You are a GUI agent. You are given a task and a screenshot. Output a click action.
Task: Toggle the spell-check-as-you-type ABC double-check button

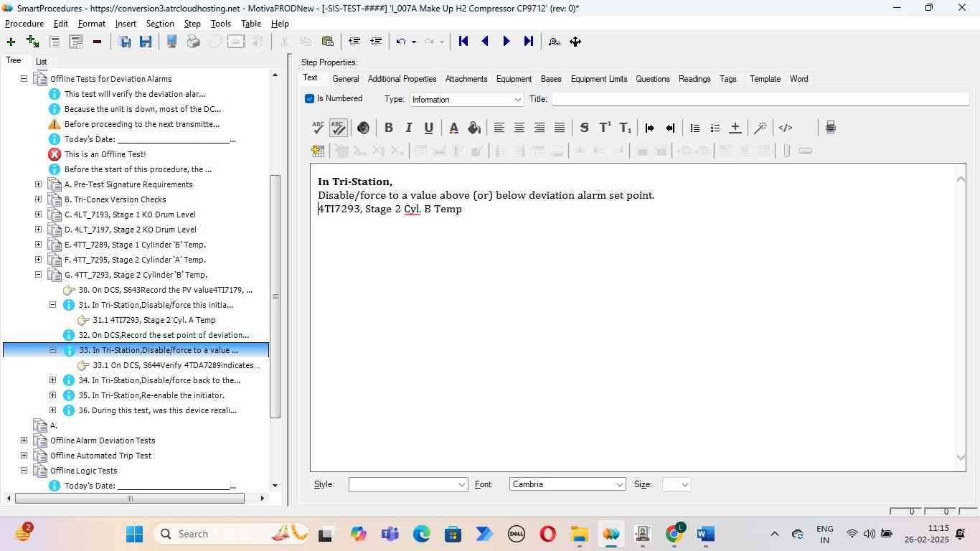tap(338, 128)
